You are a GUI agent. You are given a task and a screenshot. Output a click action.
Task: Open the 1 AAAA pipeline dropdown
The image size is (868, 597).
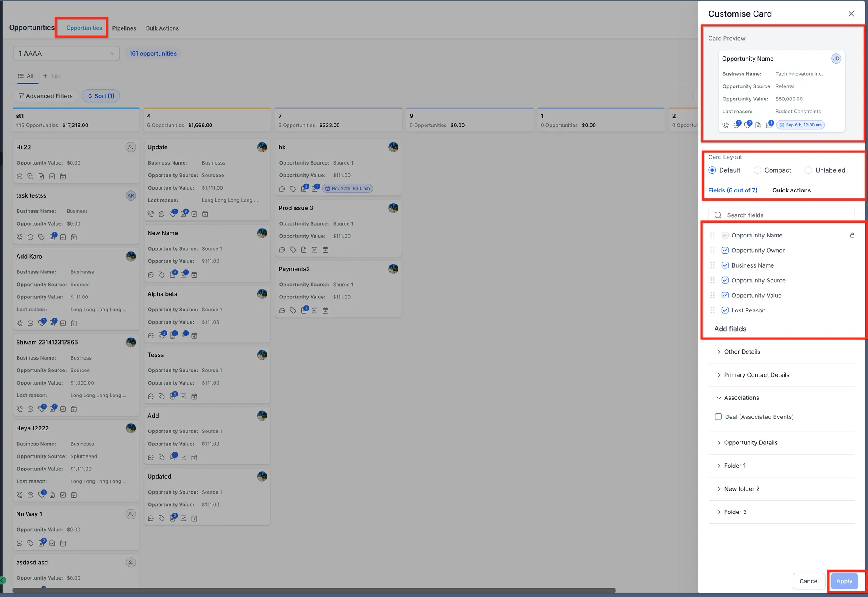pyautogui.click(x=66, y=53)
